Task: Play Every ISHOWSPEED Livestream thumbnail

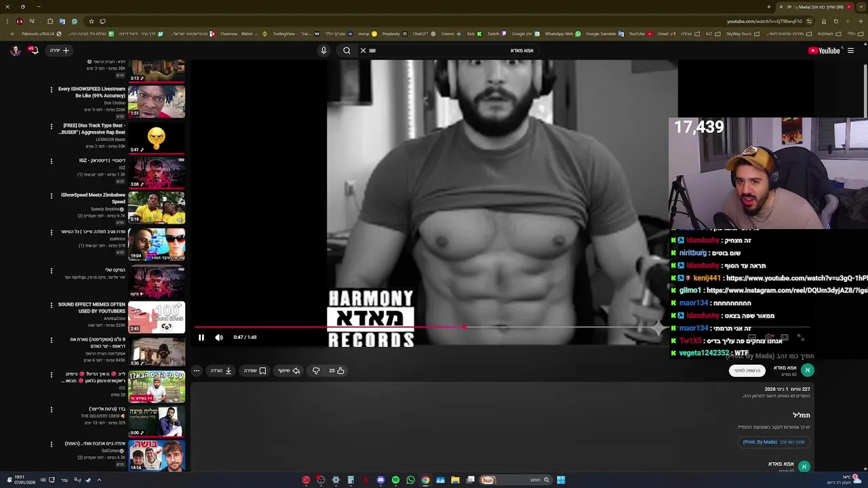Action: pos(157,102)
